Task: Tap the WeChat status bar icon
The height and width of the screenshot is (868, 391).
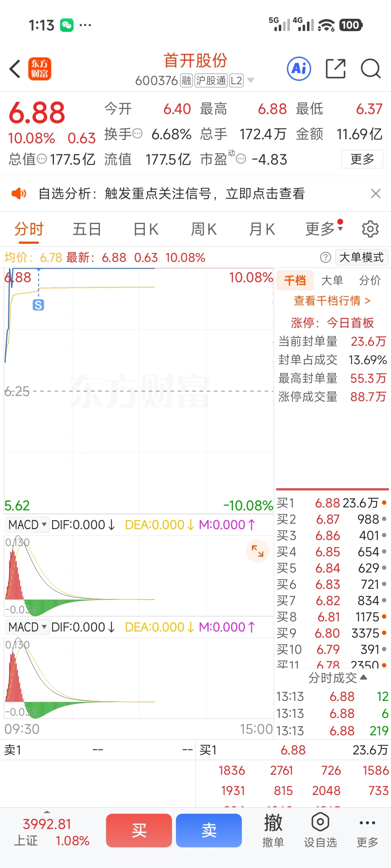Action: click(x=67, y=25)
